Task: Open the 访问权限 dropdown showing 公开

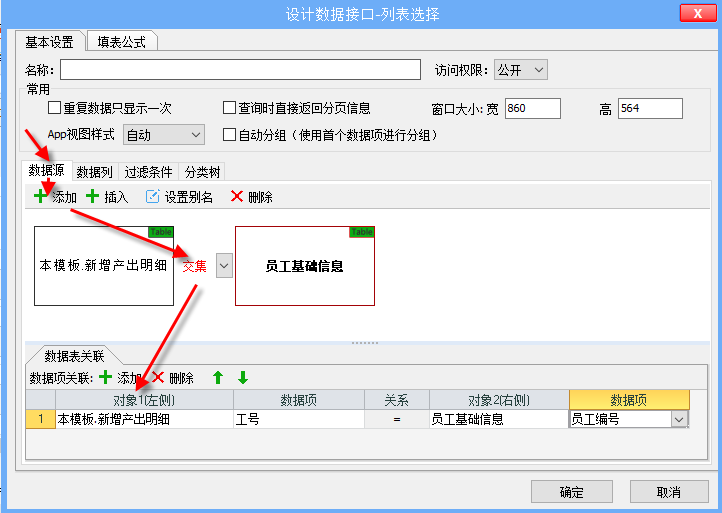Action: coord(521,70)
